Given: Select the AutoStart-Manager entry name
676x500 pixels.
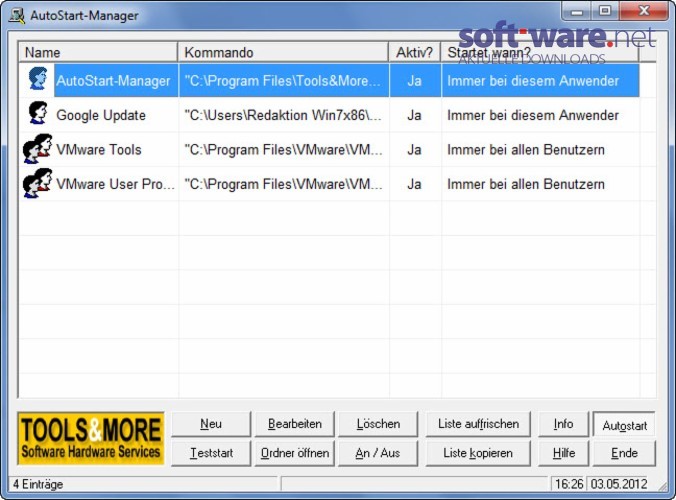Looking at the screenshot, I should (x=113, y=81).
